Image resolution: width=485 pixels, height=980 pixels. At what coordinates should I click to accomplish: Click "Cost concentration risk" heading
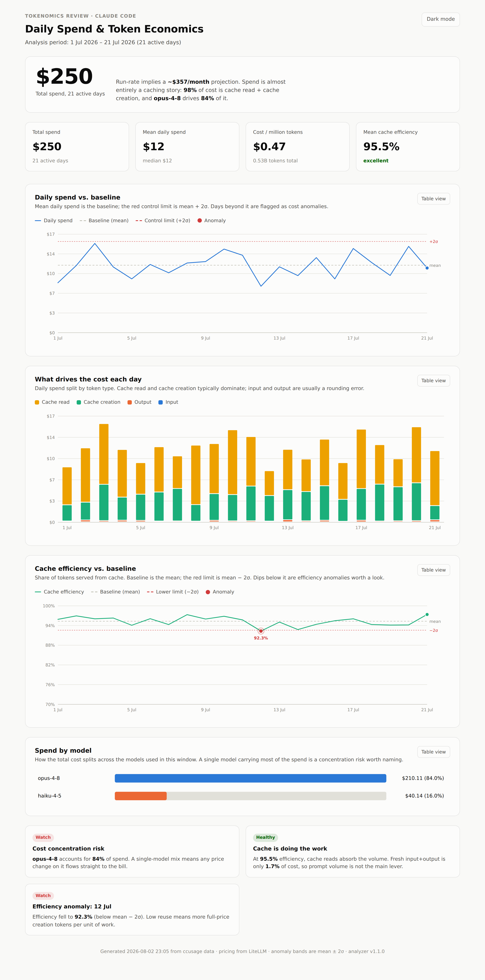click(68, 848)
